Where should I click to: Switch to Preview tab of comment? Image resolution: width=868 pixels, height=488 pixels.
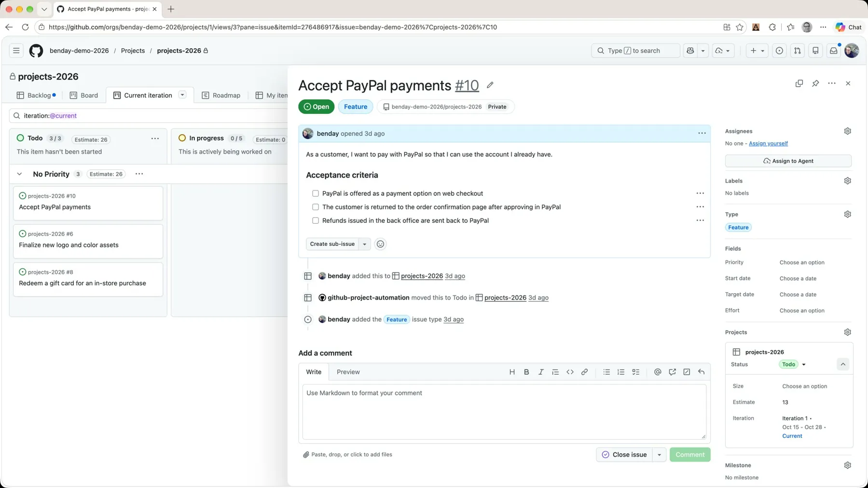tap(348, 372)
